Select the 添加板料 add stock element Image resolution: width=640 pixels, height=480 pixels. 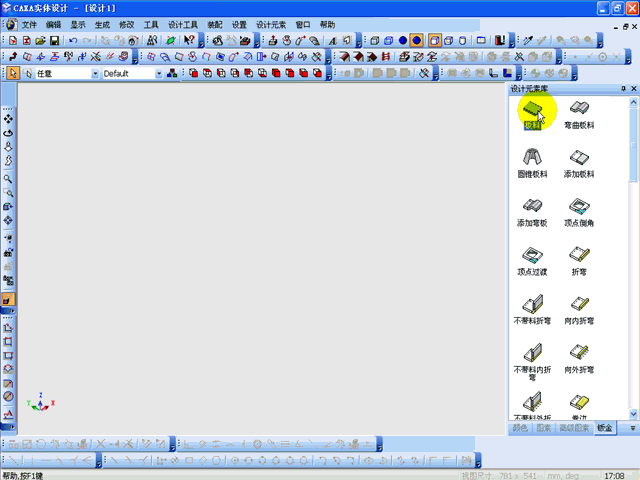[579, 163]
